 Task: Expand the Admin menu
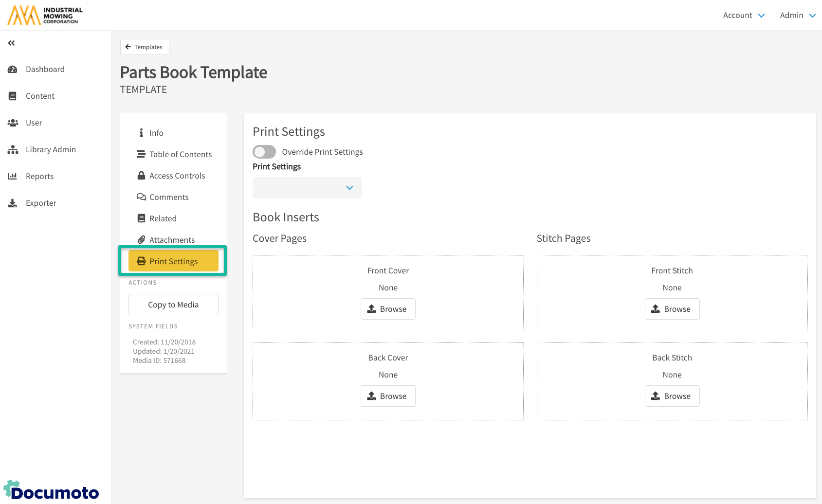point(797,16)
